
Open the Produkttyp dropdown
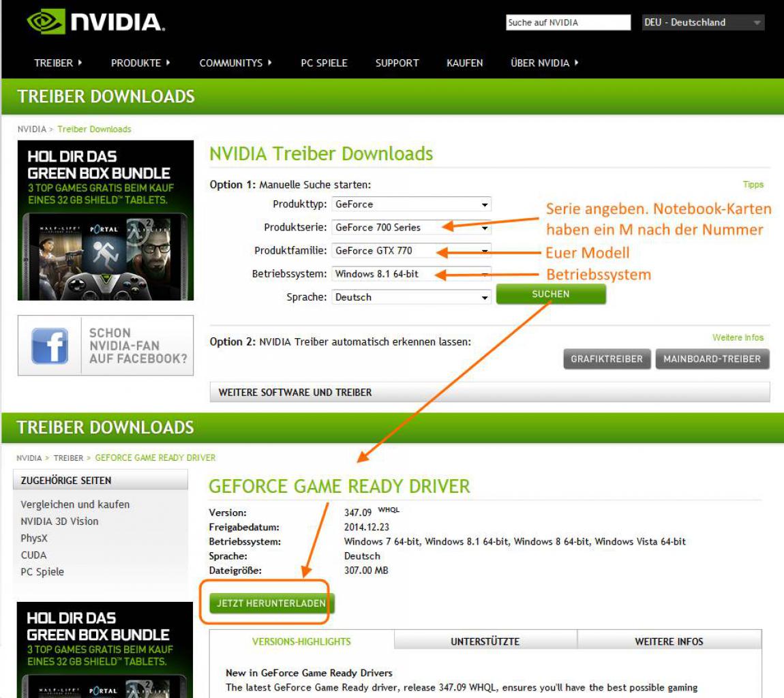click(x=411, y=204)
